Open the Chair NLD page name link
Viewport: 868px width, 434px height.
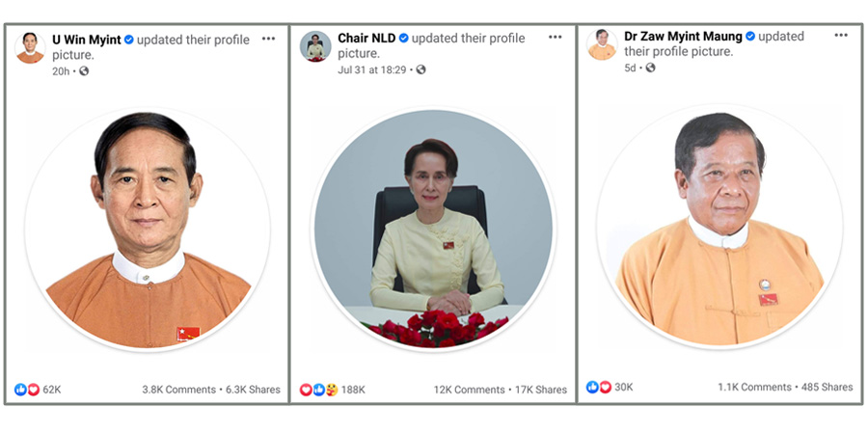[x=366, y=39]
